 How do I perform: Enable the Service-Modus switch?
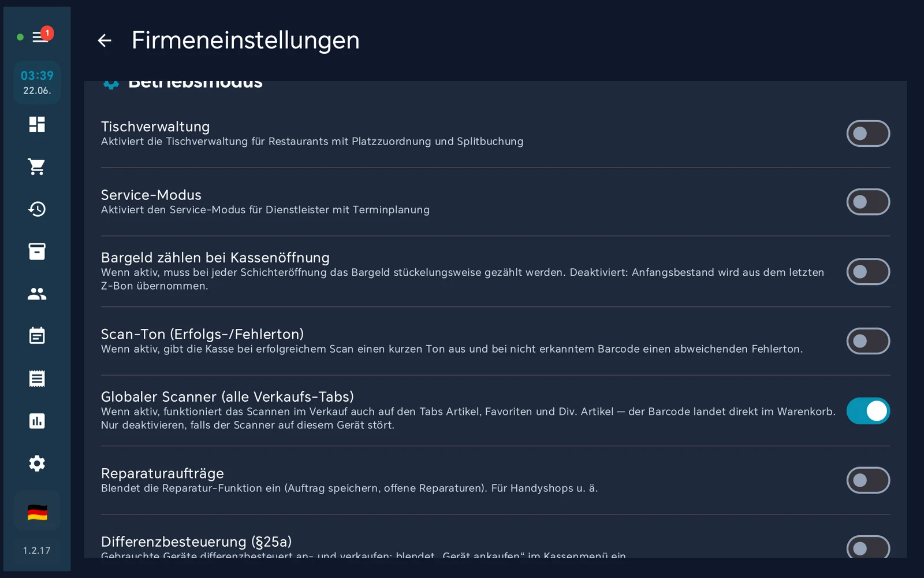pyautogui.click(x=868, y=202)
